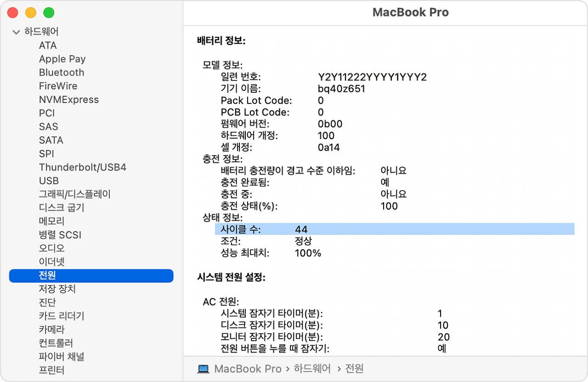The height and width of the screenshot is (382, 588).
Task: Select NVMExpress in the hardware list
Action: (69, 100)
